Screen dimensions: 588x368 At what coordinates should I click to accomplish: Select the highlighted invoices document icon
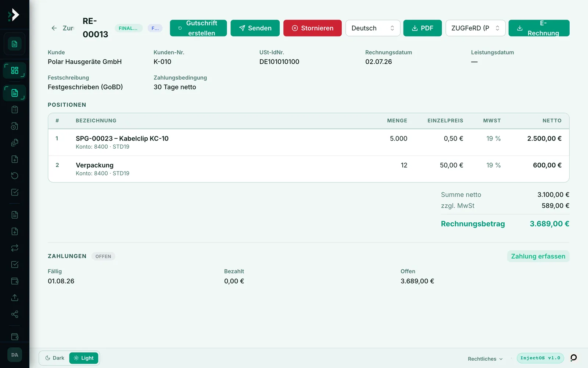point(14,93)
